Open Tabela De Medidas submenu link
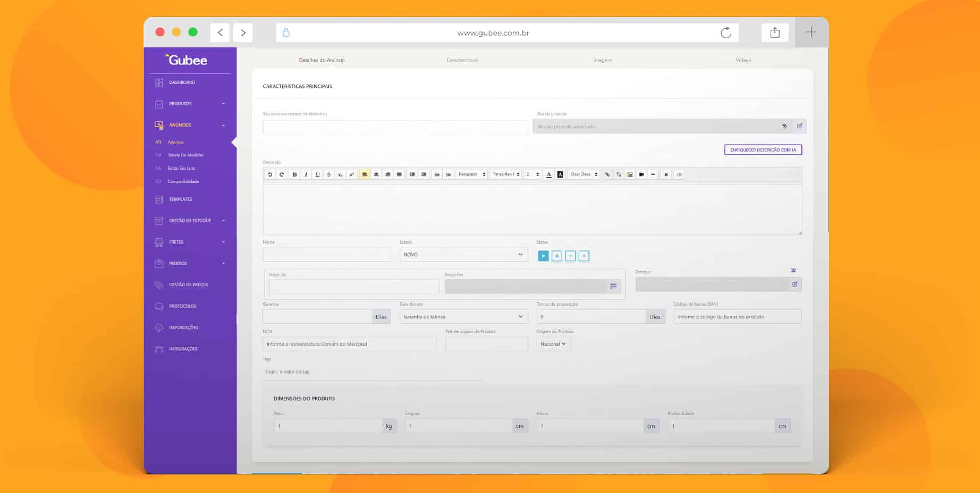 pos(185,155)
